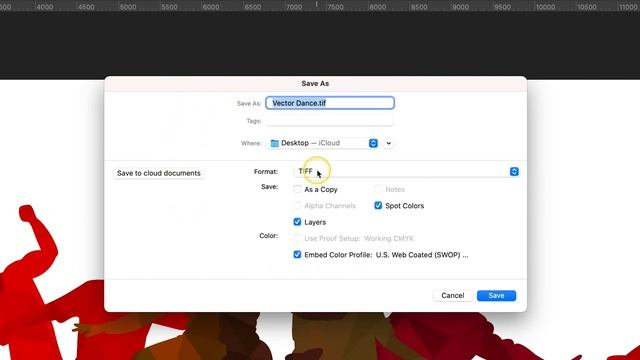
Task: Uncheck the Layers checkbox
Action: coord(297,222)
